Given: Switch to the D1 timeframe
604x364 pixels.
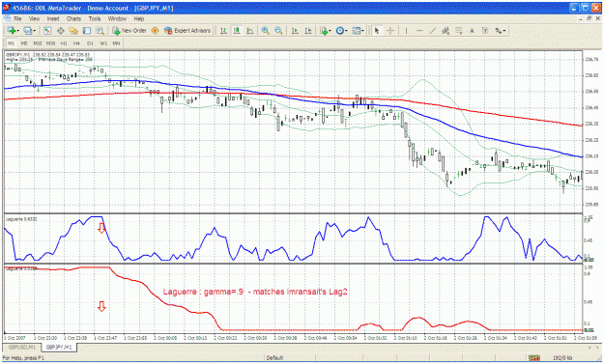Looking at the screenshot, I should pyautogui.click(x=90, y=43).
